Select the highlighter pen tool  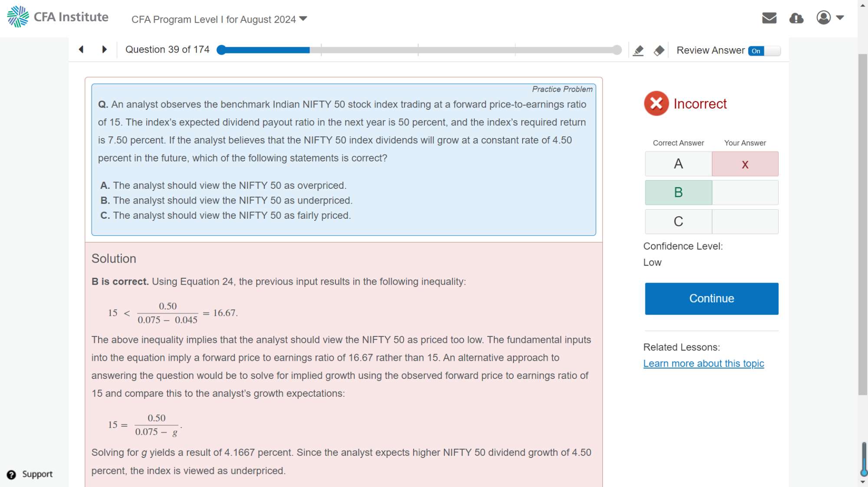(x=638, y=50)
